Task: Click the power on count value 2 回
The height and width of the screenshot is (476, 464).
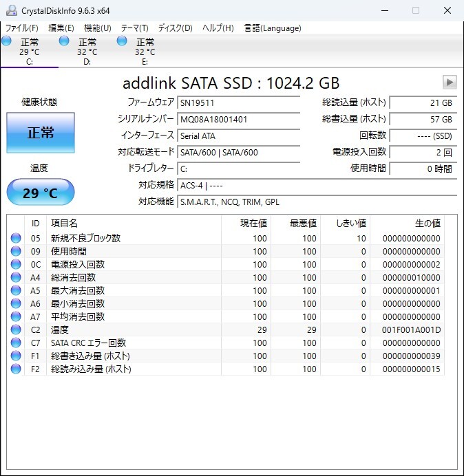Action: pyautogui.click(x=423, y=152)
